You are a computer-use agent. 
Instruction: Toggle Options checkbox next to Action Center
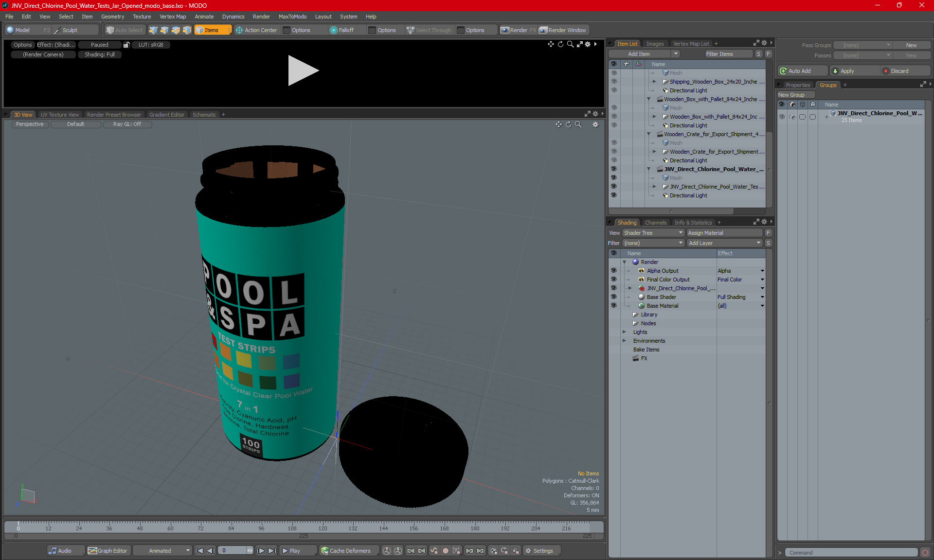(x=287, y=30)
